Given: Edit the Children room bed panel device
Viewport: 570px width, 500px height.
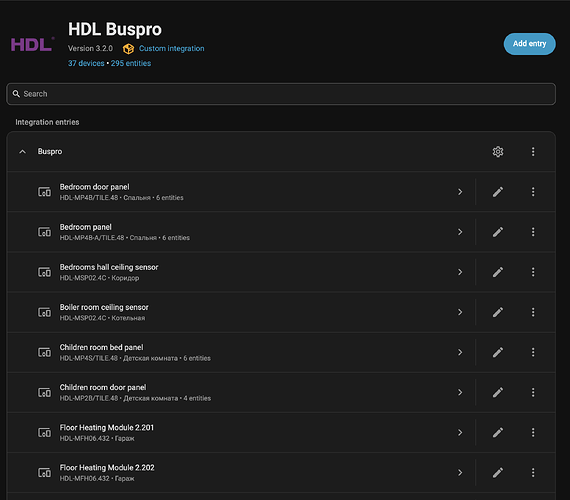Looking at the screenshot, I should coord(498,352).
